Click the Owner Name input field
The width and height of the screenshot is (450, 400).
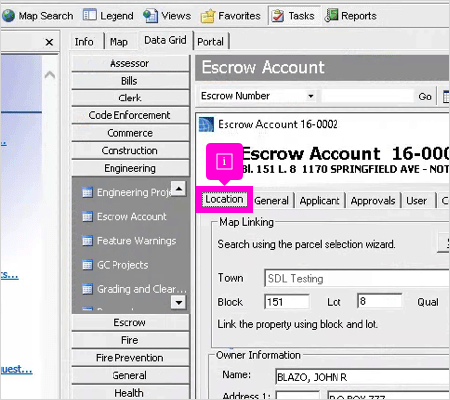pos(362,377)
